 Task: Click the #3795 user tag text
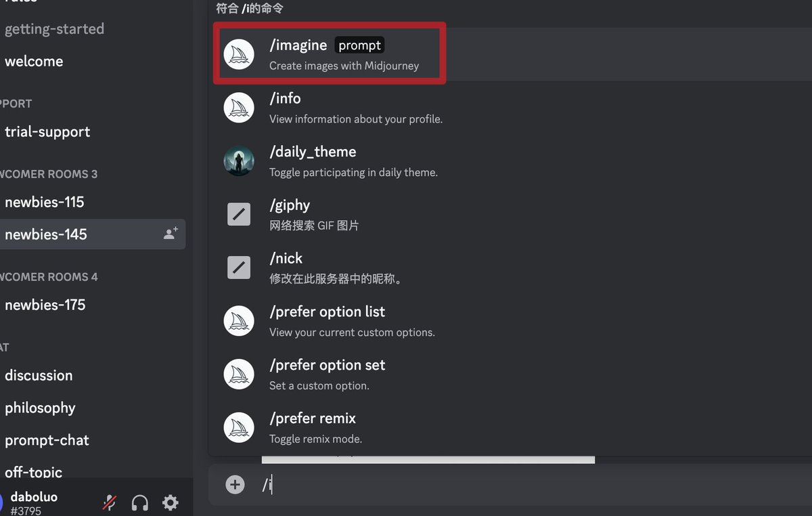[26, 511]
